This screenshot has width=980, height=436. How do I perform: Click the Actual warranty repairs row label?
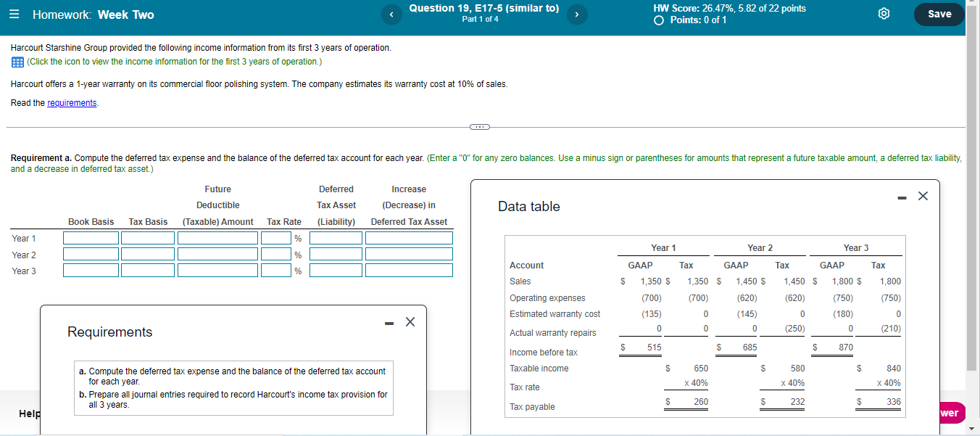click(552, 333)
